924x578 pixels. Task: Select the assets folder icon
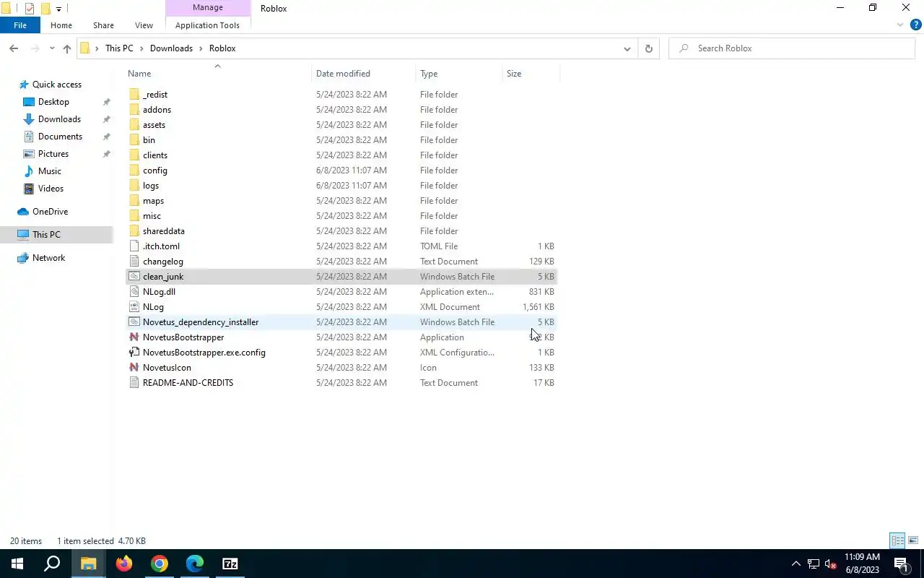click(x=134, y=125)
